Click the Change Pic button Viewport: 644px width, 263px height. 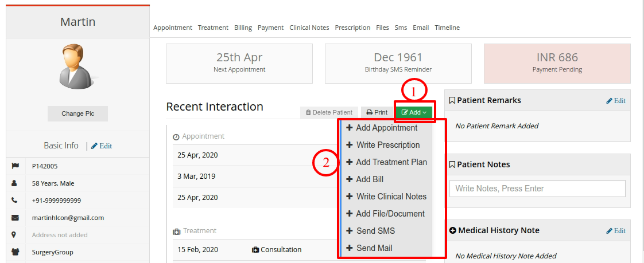click(x=77, y=113)
